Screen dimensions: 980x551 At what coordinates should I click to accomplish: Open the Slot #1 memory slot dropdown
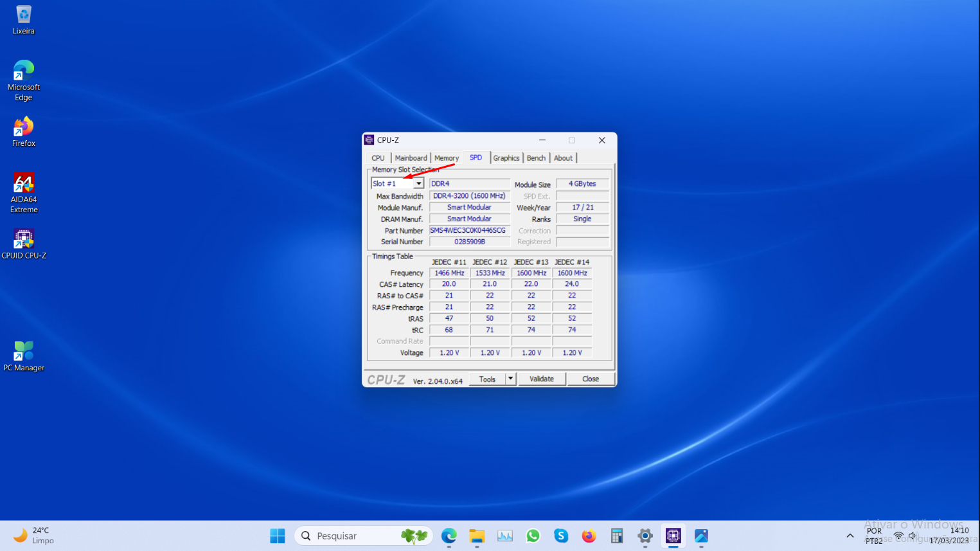point(398,183)
